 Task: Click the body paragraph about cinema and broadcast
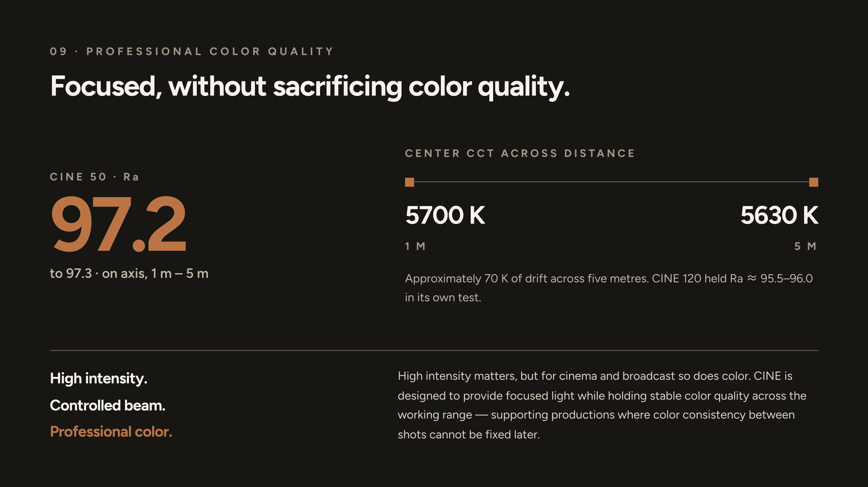602,405
